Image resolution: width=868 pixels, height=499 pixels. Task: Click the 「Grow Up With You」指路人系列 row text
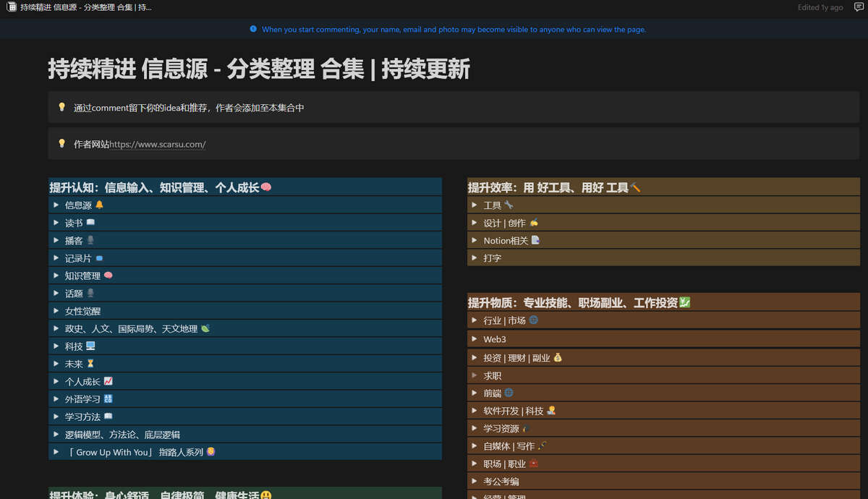pos(135,452)
